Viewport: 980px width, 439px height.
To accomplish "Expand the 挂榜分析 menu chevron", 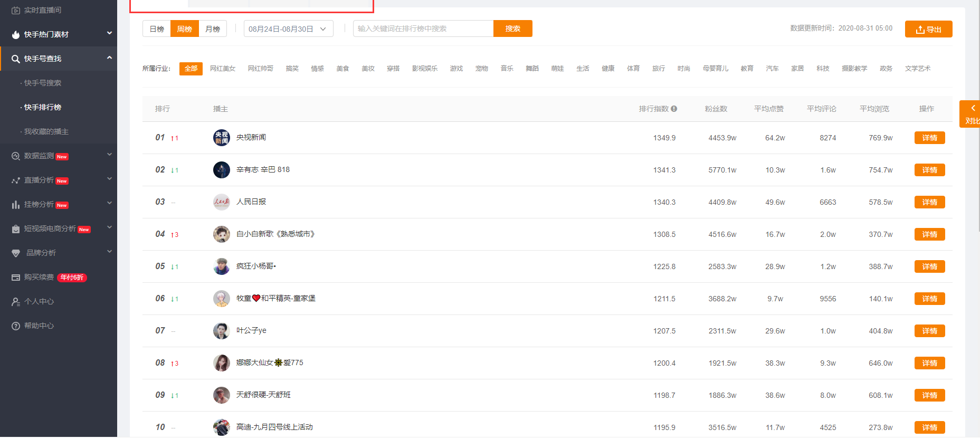I will pos(109,203).
